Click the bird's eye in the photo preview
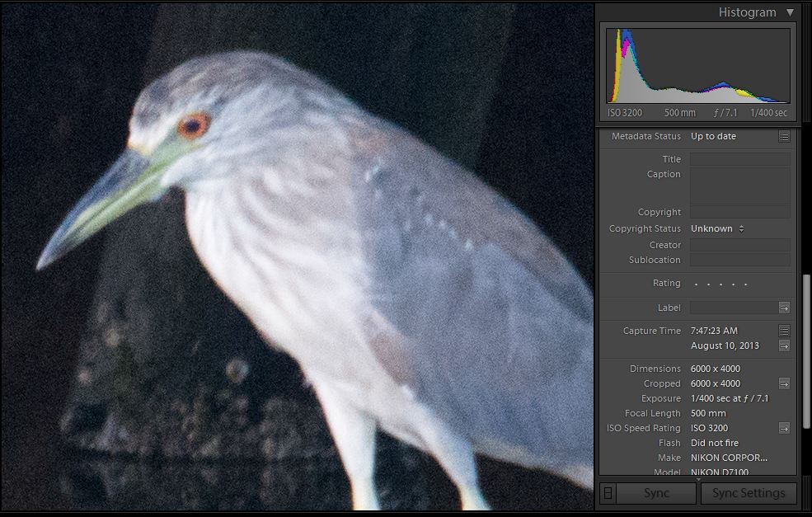The image size is (812, 517). pyautogui.click(x=194, y=125)
